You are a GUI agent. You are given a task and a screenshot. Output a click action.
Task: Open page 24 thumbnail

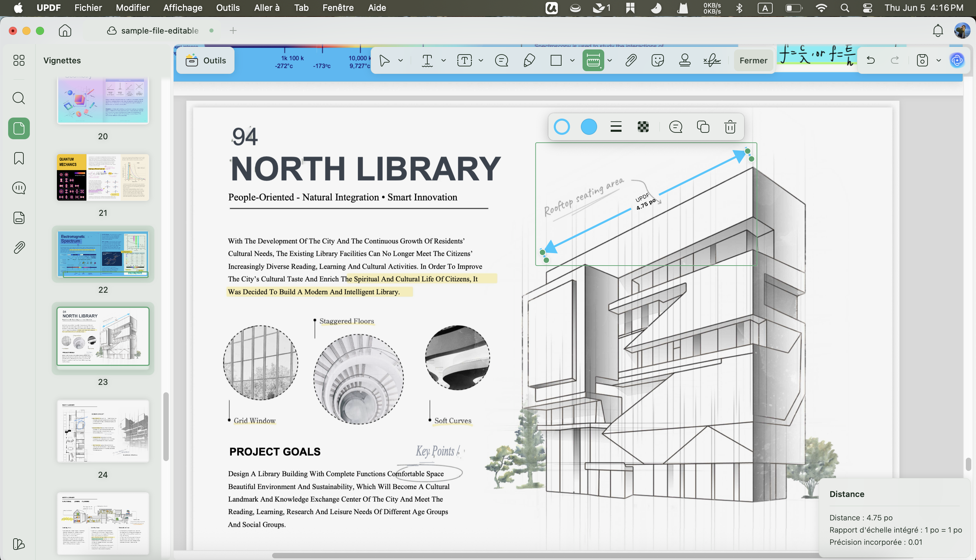[103, 431]
